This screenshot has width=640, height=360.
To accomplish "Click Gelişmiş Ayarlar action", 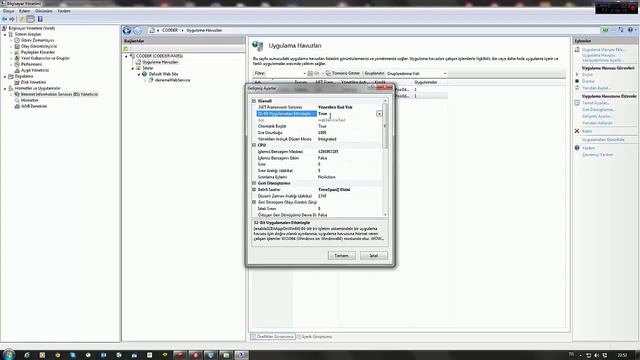I will pyautogui.click(x=597, y=116).
